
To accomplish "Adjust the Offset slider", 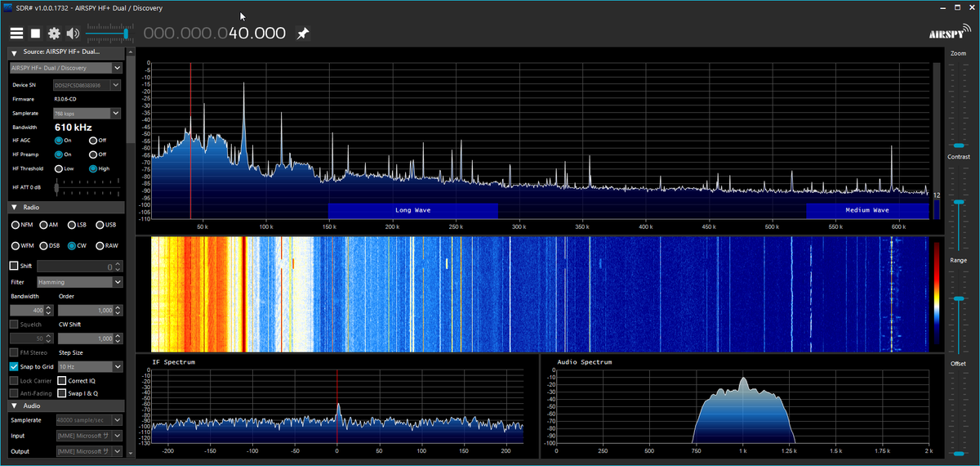I will point(958,414).
